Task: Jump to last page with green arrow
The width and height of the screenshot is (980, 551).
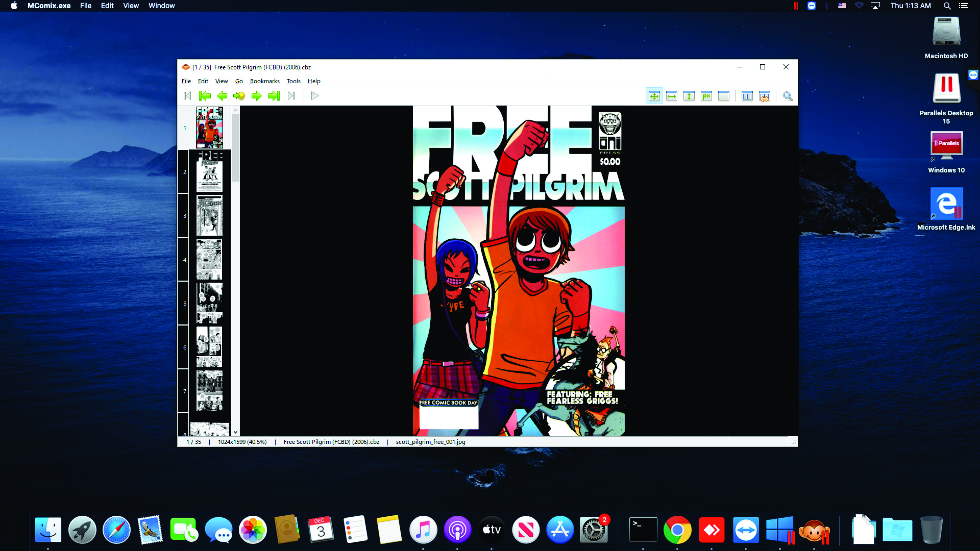Action: tap(274, 96)
